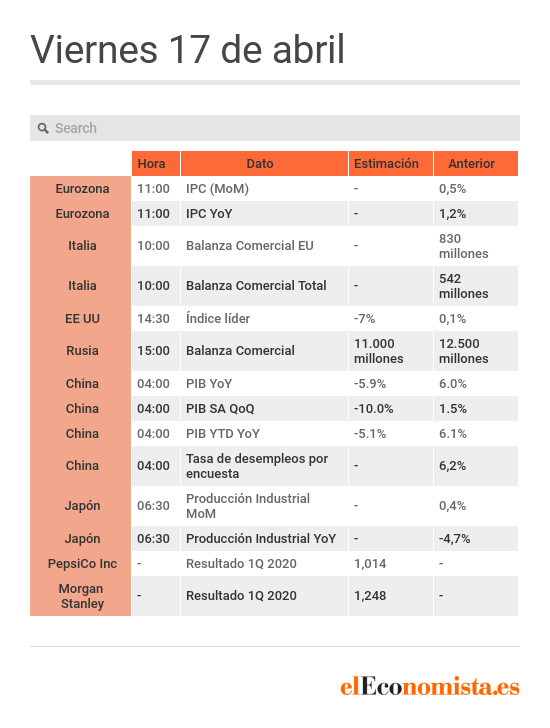
Task: Select the Eurozona IPC (MoM) row
Action: click(274, 188)
